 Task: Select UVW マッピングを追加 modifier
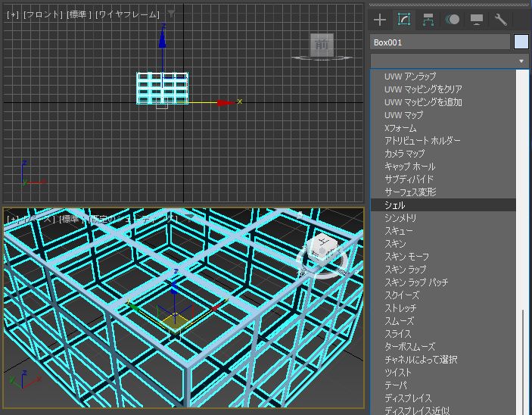(x=423, y=102)
